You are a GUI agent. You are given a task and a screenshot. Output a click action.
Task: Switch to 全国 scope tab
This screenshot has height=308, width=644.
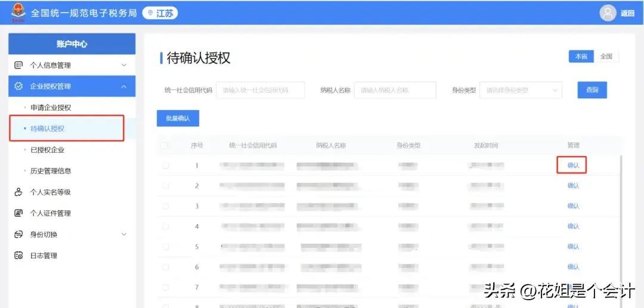tap(606, 57)
